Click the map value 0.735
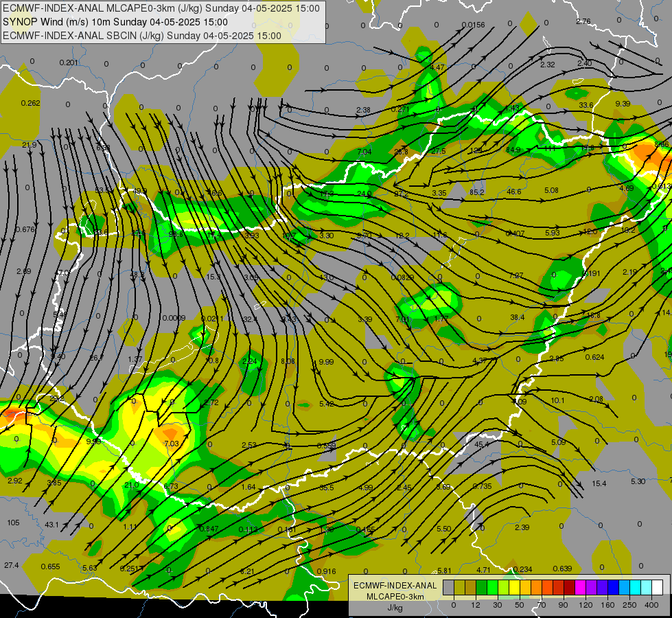The height and width of the screenshot is (618, 672). (x=482, y=486)
